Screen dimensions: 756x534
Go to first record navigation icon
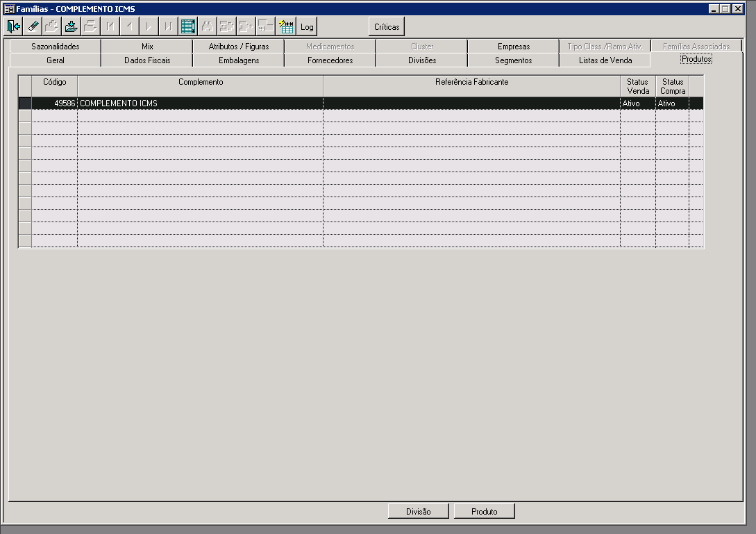[110, 26]
